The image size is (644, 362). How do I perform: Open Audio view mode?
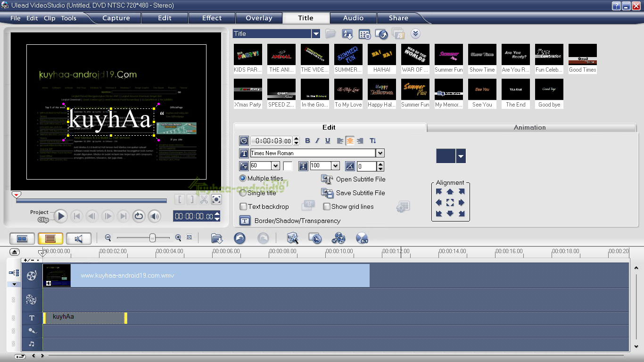[78, 239]
